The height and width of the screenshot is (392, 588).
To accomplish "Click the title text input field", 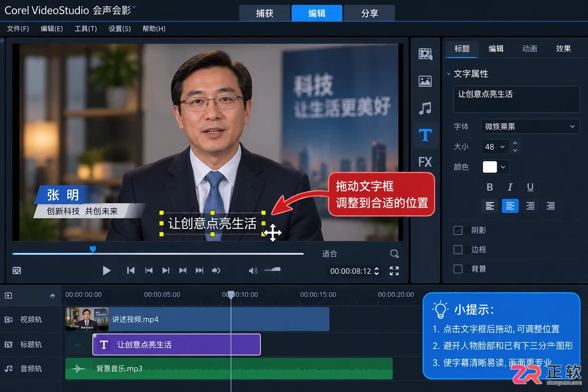I will pyautogui.click(x=517, y=99).
